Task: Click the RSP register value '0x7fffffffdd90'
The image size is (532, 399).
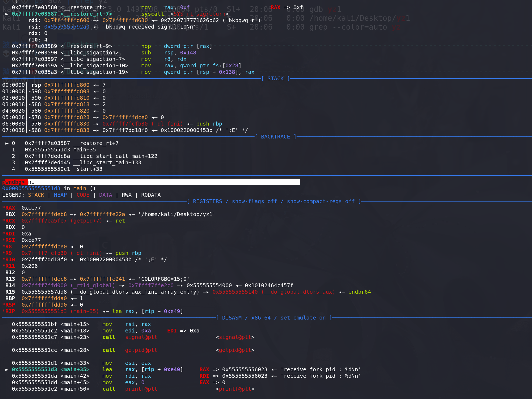Action: (44, 305)
